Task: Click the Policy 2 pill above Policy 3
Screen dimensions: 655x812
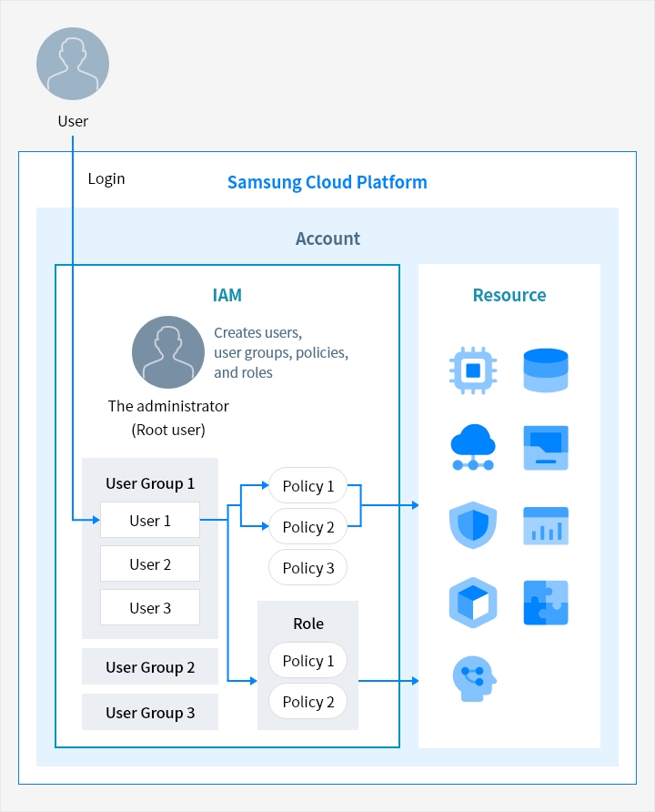Action: tap(307, 526)
